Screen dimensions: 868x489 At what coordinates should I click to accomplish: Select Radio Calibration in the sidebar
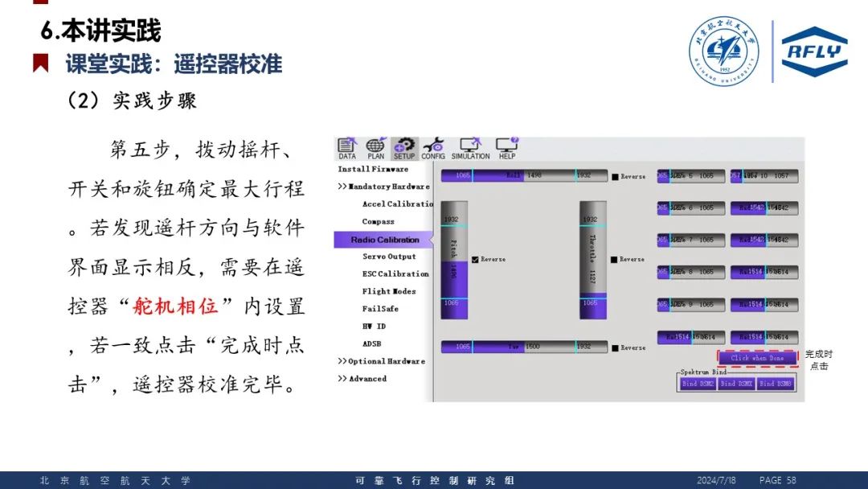coord(384,240)
